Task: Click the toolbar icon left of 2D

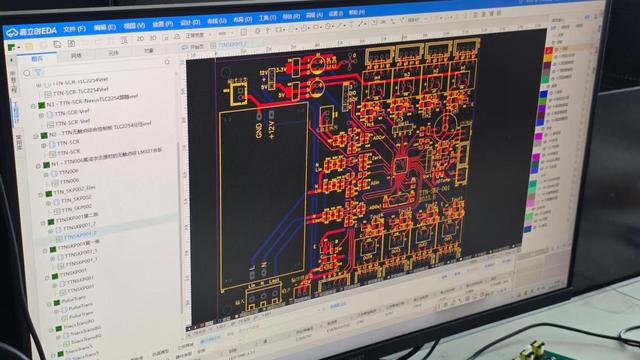Action: pos(124,40)
